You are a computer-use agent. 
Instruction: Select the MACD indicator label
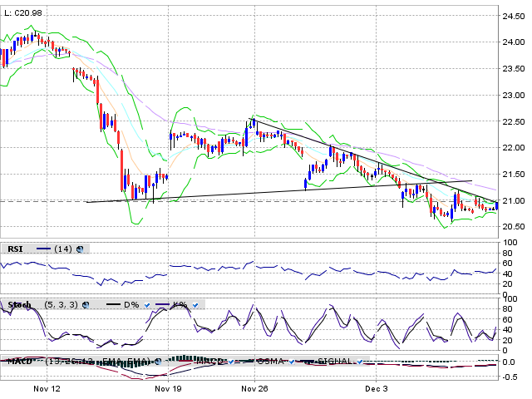pos(19,362)
